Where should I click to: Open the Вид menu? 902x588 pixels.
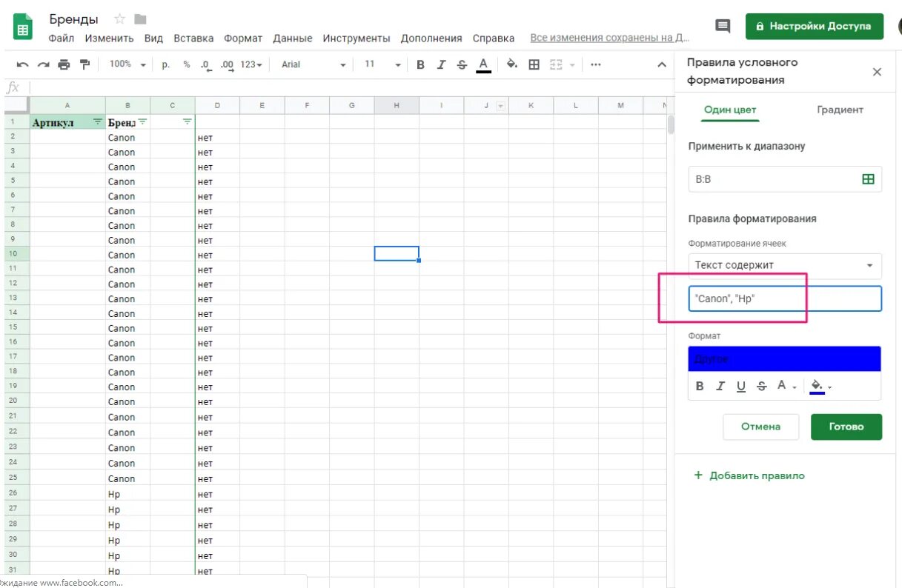coord(153,39)
